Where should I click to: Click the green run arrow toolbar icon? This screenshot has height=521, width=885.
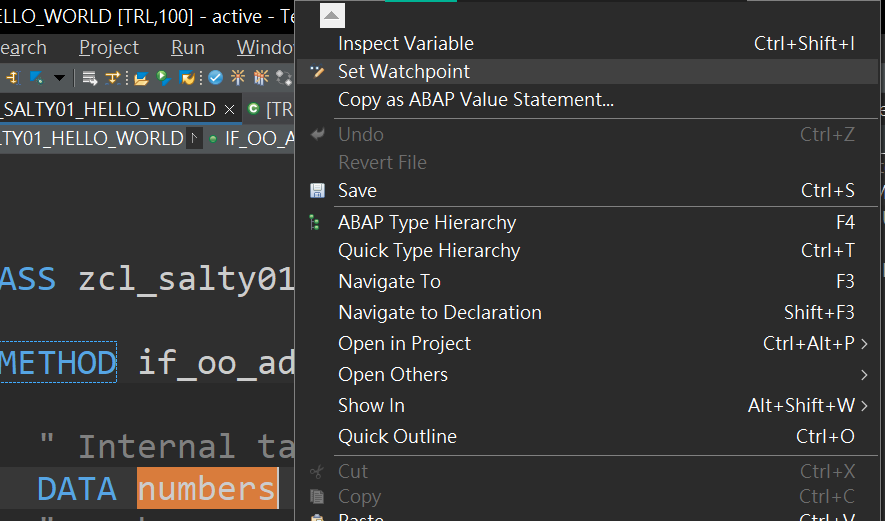click(163, 77)
